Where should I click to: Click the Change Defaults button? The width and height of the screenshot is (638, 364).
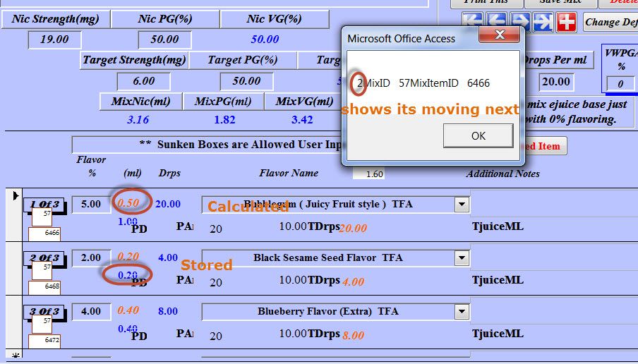(611, 22)
